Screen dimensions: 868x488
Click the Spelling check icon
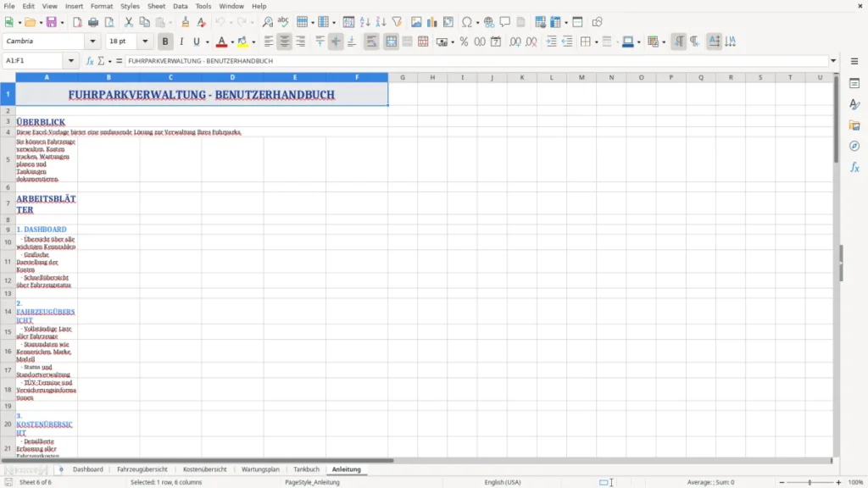coord(283,22)
